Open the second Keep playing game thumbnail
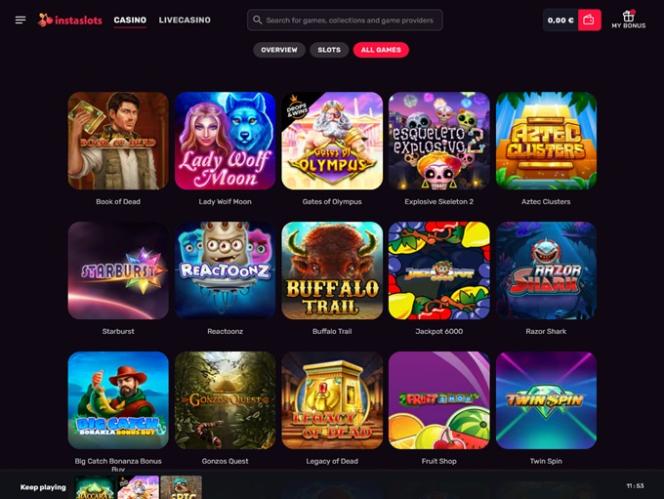Screen dimensions: 664x499 point(138,487)
